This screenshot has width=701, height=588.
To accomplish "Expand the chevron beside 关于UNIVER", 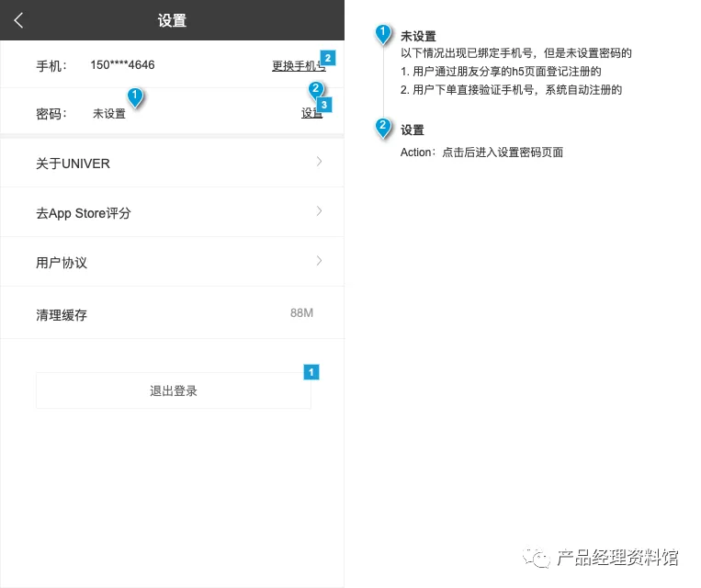I will (319, 162).
